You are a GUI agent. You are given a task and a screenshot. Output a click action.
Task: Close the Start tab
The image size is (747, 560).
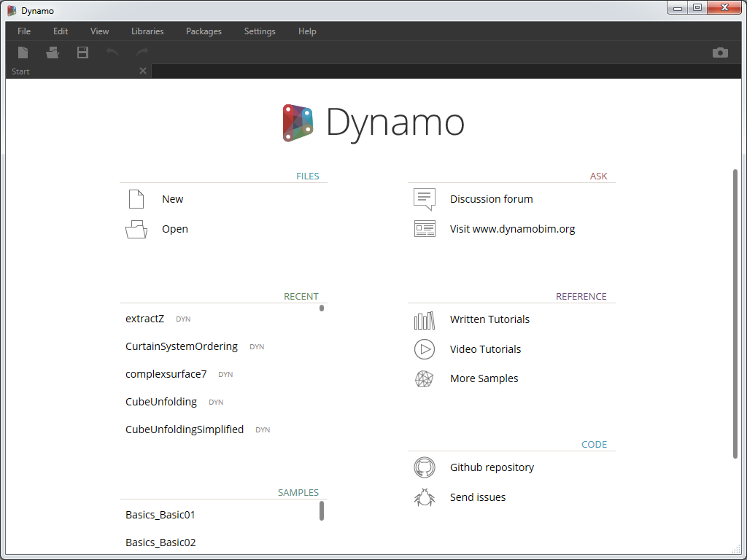[x=142, y=71]
